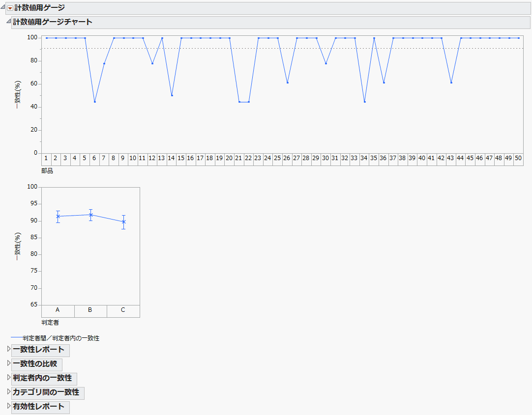Click the 計数値用ゲージチャート title bar
Screen dimensions: 532x415
click(270, 23)
